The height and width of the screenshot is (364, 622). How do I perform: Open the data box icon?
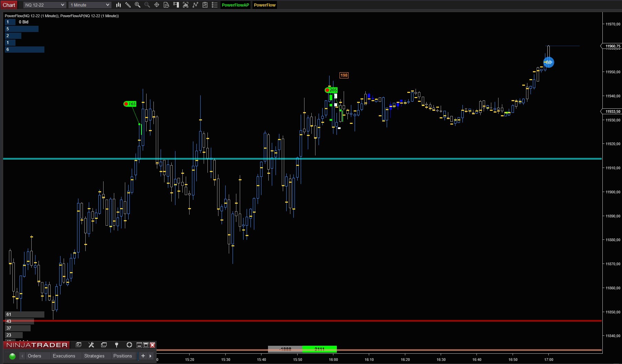click(167, 5)
